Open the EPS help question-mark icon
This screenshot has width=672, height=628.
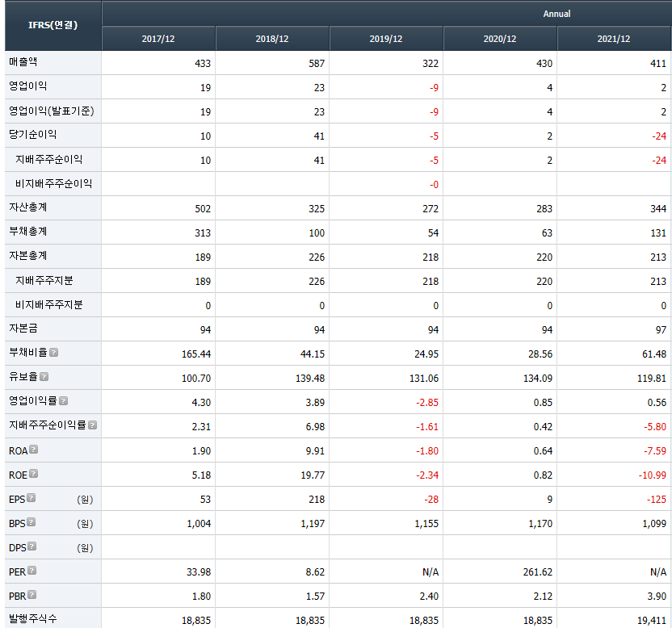(31, 498)
